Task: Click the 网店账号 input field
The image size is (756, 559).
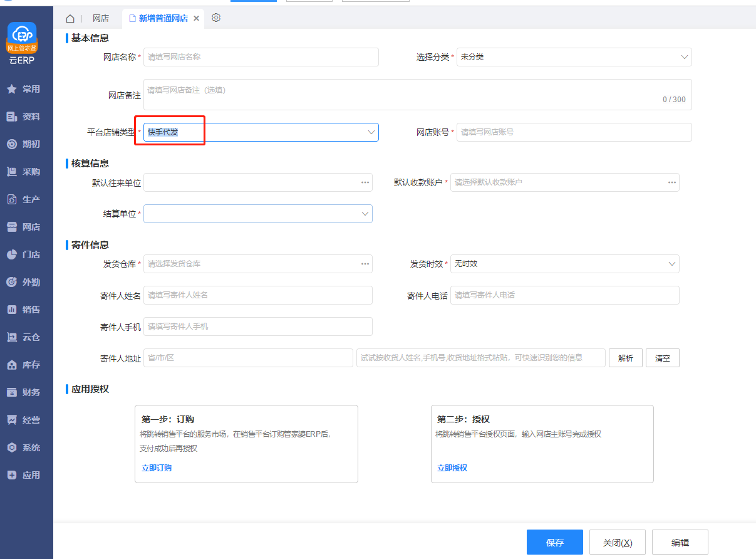Action: click(574, 132)
